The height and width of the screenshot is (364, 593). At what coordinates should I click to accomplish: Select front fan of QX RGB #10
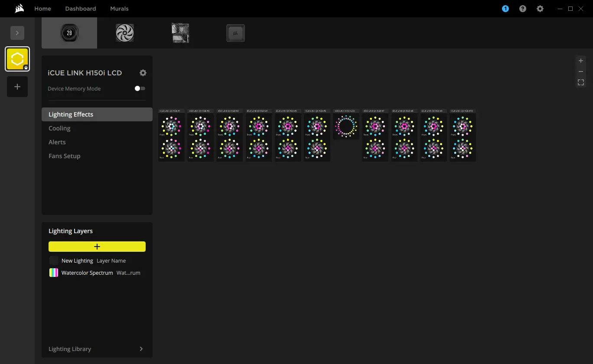pyautogui.click(x=463, y=127)
